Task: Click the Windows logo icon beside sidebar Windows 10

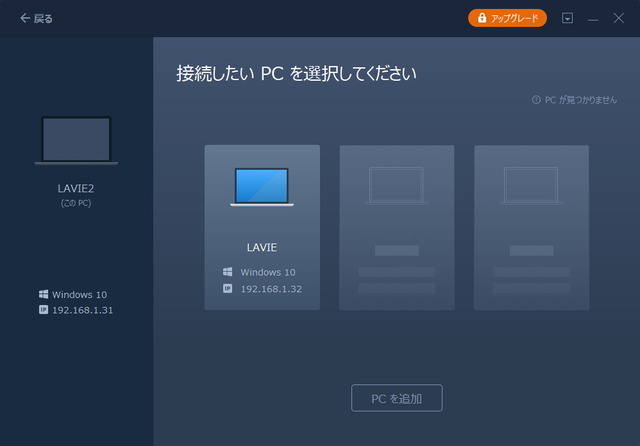Action: (43, 294)
